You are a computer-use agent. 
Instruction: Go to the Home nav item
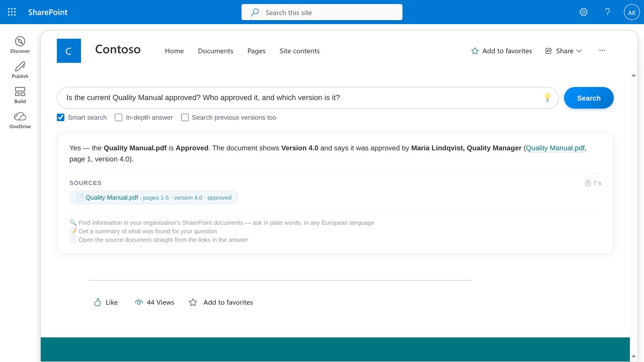click(174, 51)
